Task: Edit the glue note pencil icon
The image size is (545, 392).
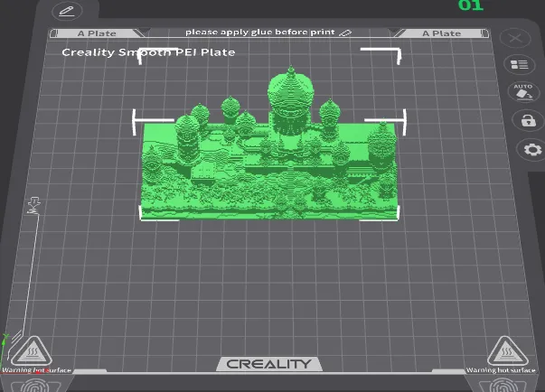Action: coord(345,33)
